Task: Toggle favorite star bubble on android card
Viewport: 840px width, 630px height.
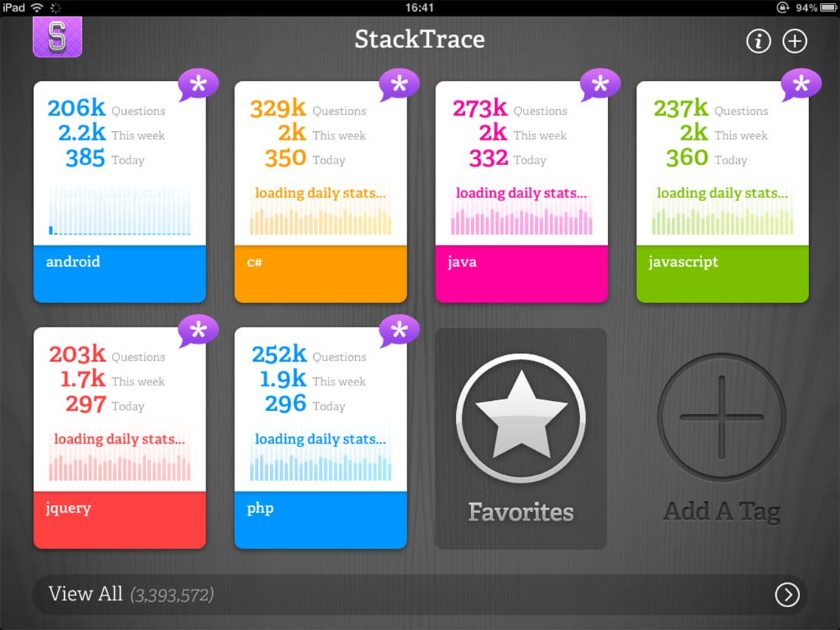Action: pos(198,85)
